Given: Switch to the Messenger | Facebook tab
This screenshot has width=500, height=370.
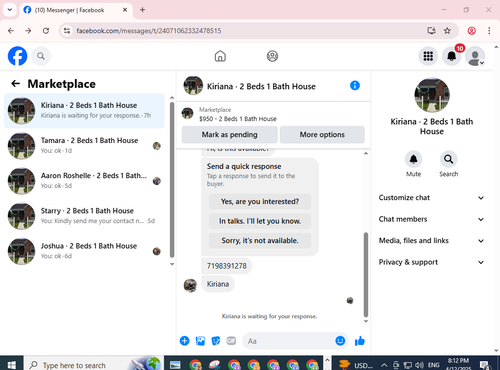Looking at the screenshot, I should click(x=76, y=10).
